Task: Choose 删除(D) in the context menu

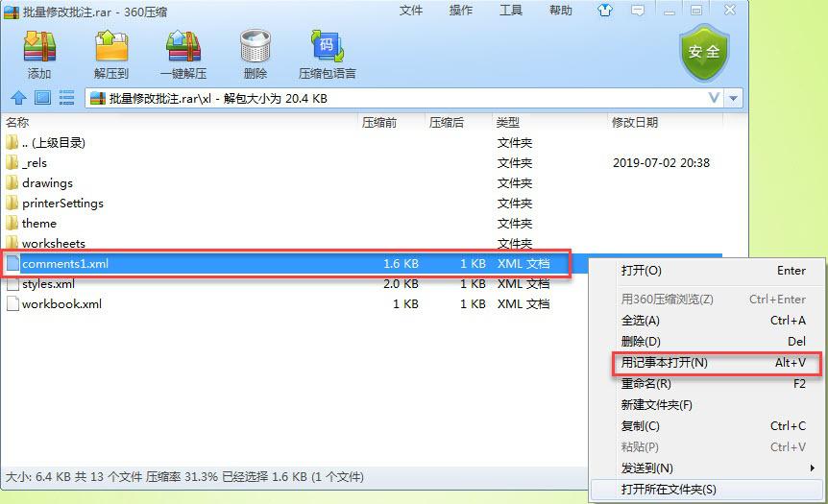Action: click(707, 342)
